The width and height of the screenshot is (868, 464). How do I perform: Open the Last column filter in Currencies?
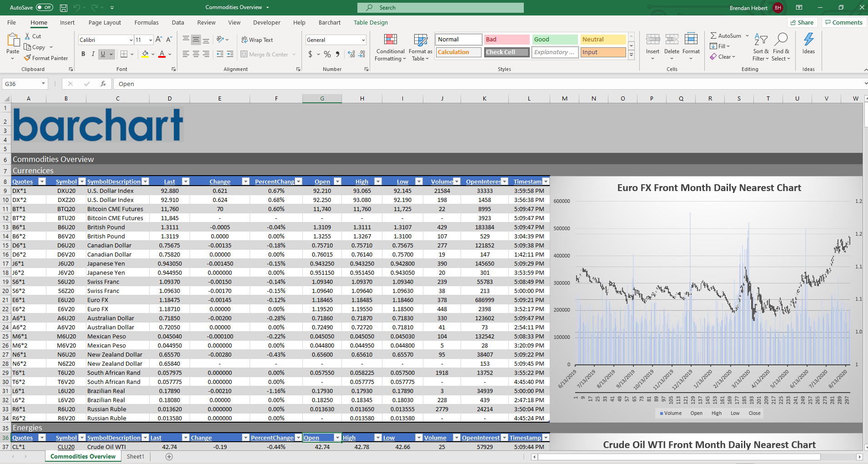click(x=186, y=182)
